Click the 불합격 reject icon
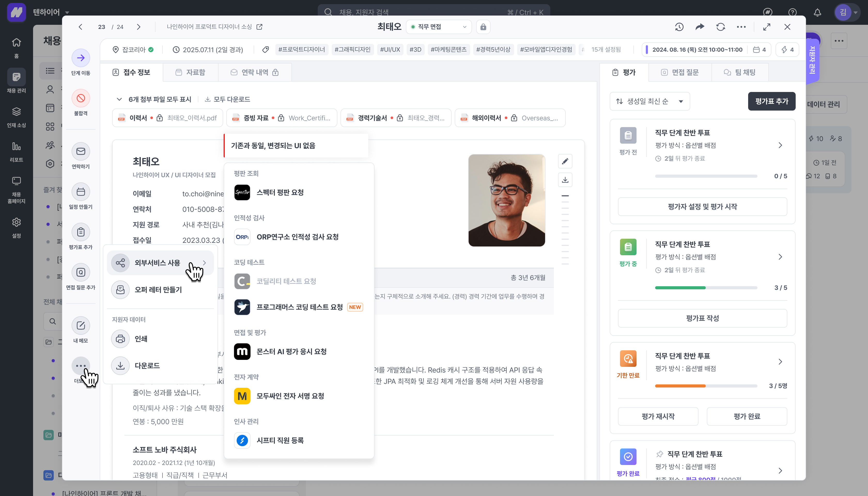 coord(81,98)
